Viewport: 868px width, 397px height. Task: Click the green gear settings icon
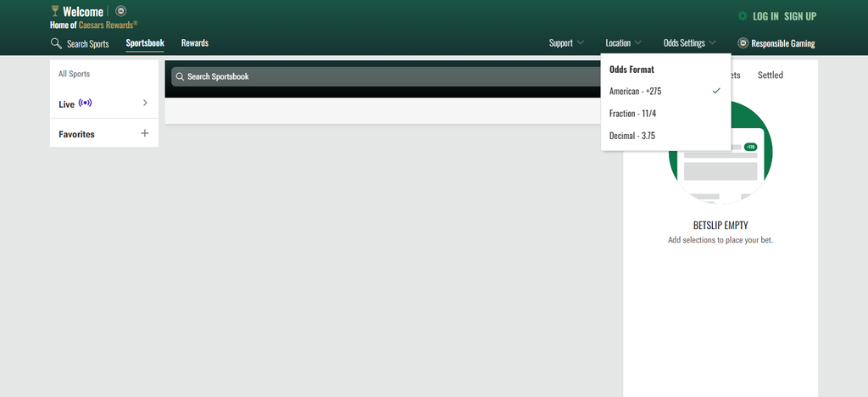[743, 16]
